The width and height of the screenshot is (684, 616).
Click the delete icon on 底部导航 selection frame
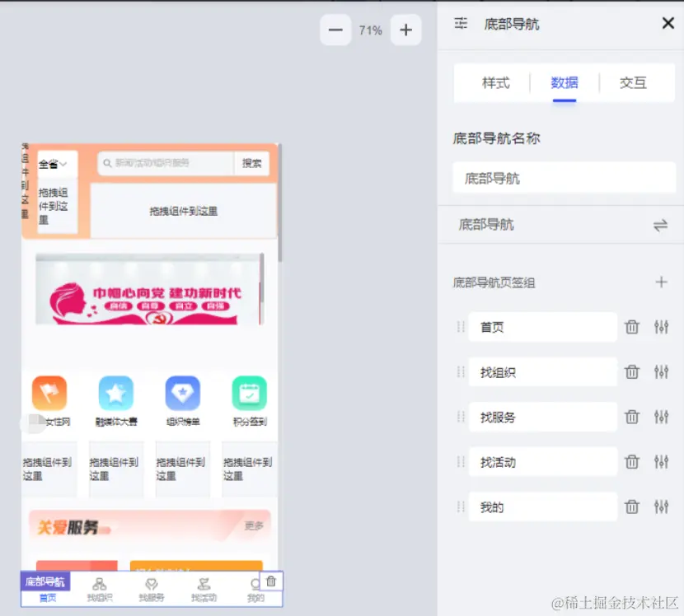271,581
